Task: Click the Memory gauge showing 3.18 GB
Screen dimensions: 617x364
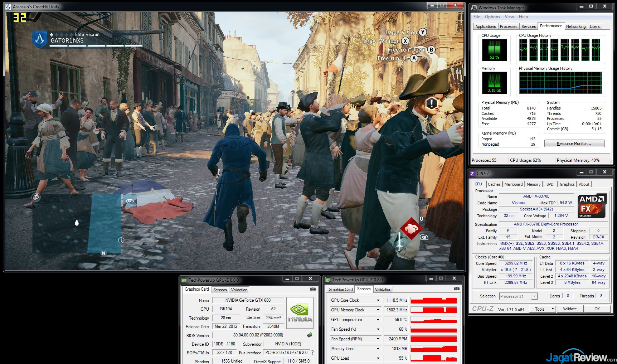Action: (494, 83)
